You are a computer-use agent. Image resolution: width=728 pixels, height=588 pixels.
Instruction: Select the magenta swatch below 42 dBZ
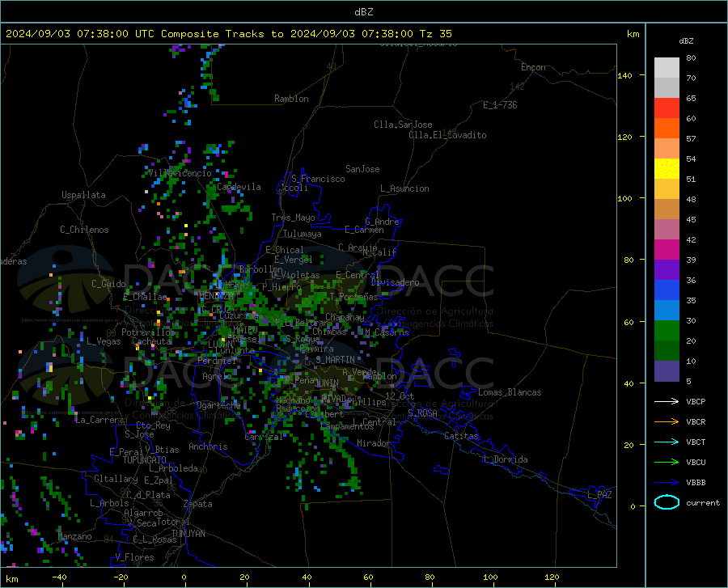(667, 250)
